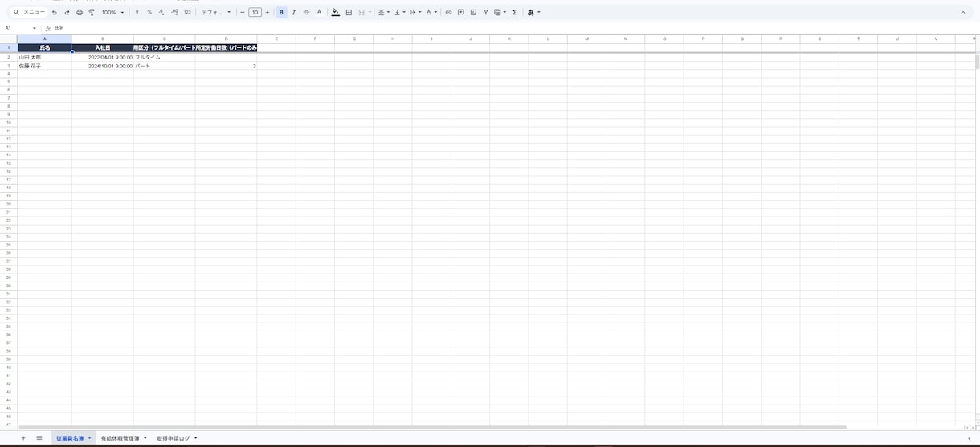
Task: Click the formula bar containing 氏名
Action: pos(514,28)
